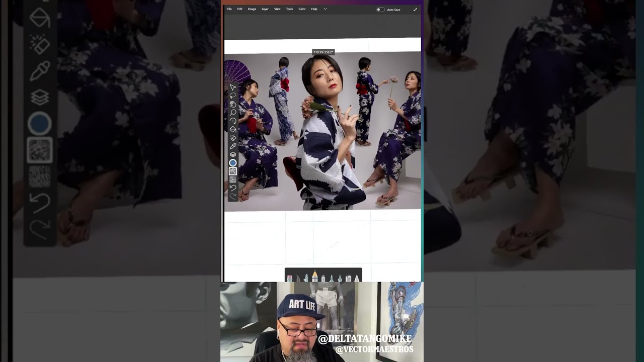Pick the pink eraser in brush tray
Screen dimensions: 644x362
(x=290, y=279)
